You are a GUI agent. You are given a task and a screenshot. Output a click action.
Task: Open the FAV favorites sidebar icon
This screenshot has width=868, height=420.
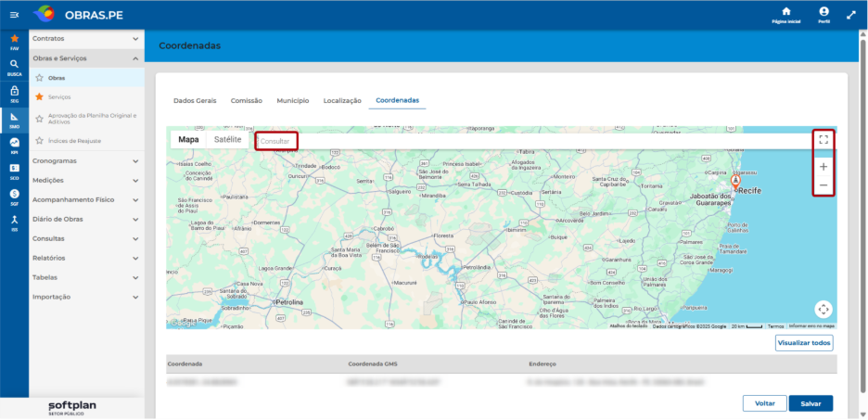(15, 42)
